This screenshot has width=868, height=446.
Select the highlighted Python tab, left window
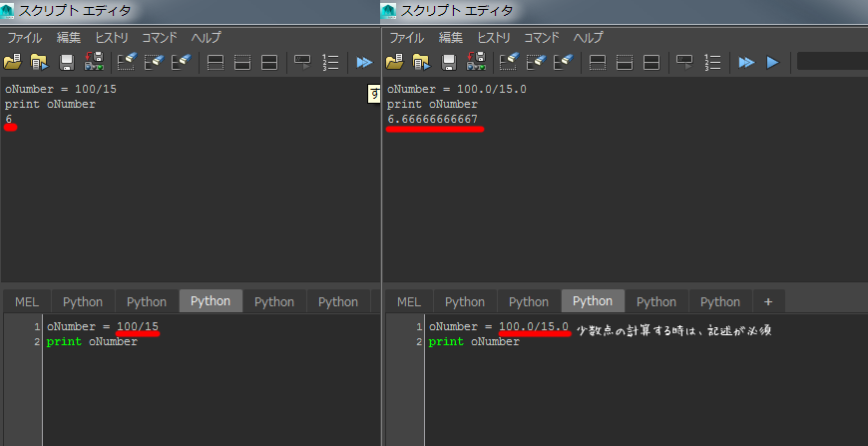[211, 301]
